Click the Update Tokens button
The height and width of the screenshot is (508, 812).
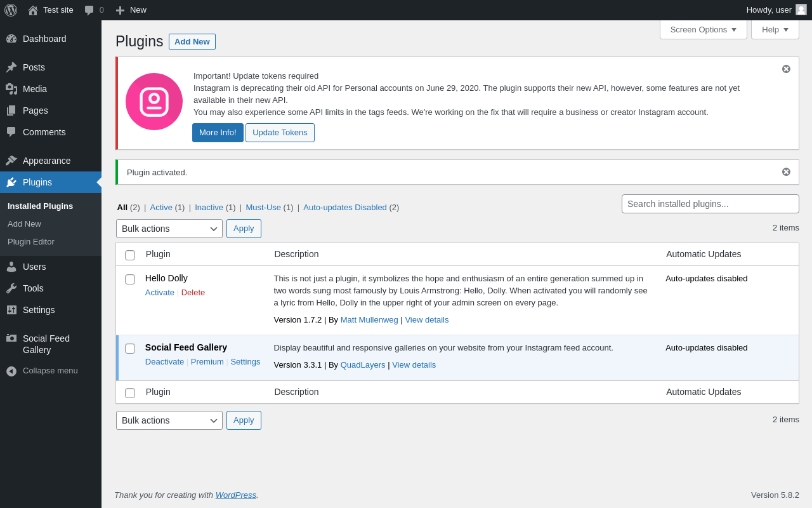point(280,133)
